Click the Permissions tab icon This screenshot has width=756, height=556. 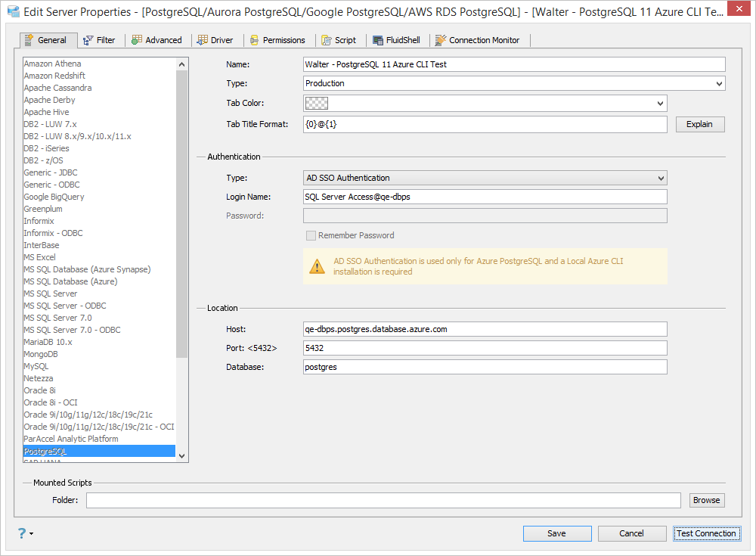[x=255, y=40]
